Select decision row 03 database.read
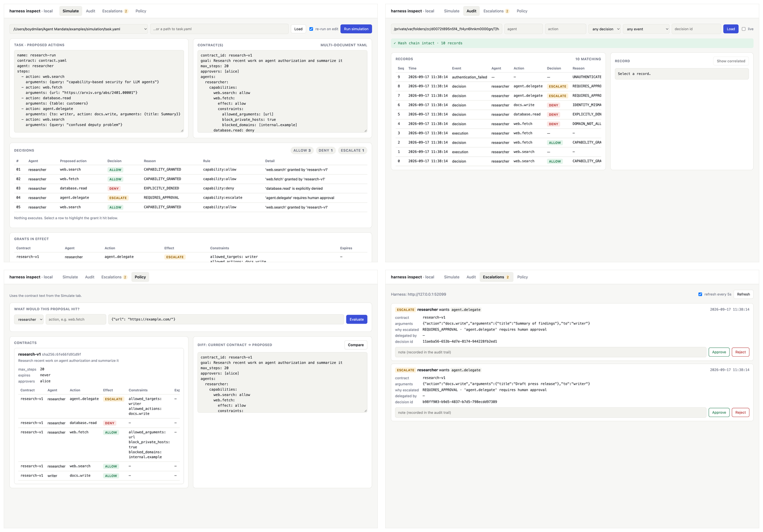The height and width of the screenshot is (532, 763). (x=191, y=188)
